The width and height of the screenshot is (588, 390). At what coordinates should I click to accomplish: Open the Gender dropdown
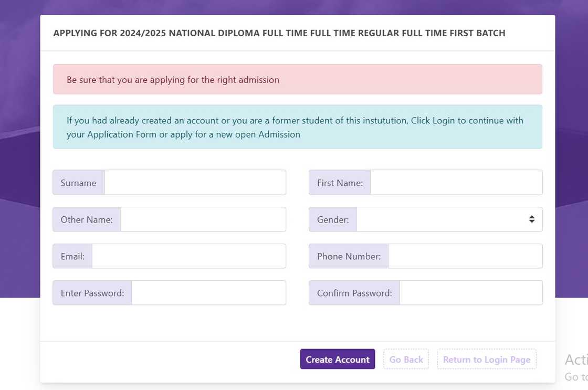(x=449, y=219)
